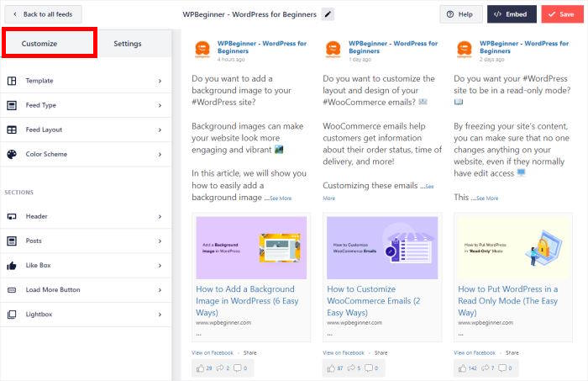Expand the Posts section chevron
The width and height of the screenshot is (588, 381).
pos(160,241)
